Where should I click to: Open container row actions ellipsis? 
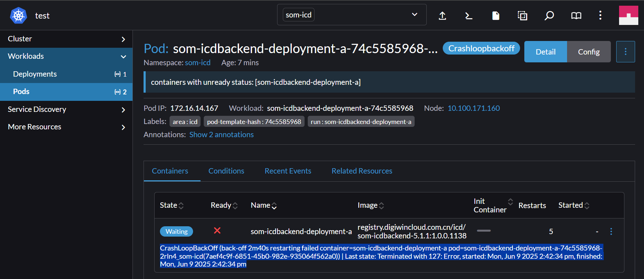[x=611, y=232]
